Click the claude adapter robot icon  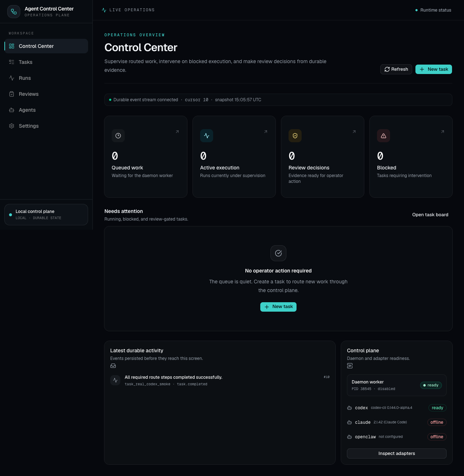click(x=349, y=422)
